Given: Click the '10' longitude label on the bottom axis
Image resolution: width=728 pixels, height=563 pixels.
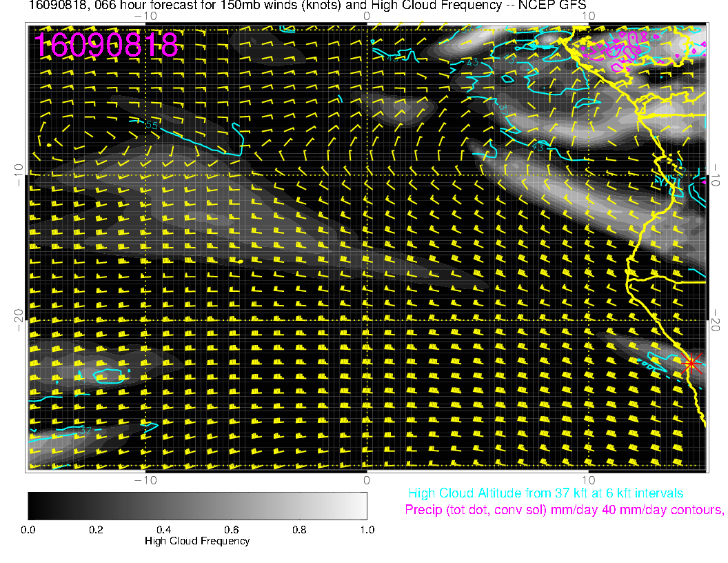Looking at the screenshot, I should pos(588,480).
